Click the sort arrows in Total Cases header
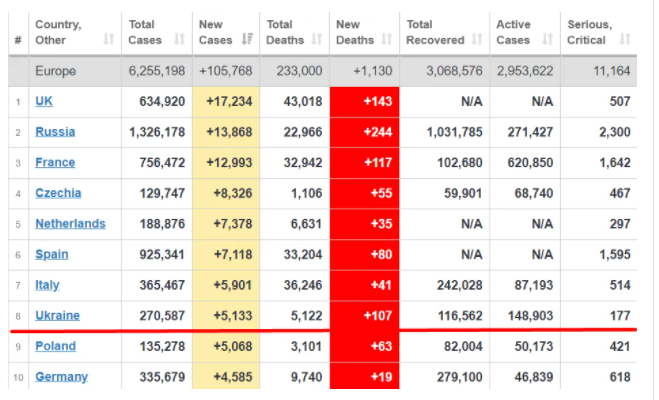Screen dimensions: 659x400 [180, 40]
